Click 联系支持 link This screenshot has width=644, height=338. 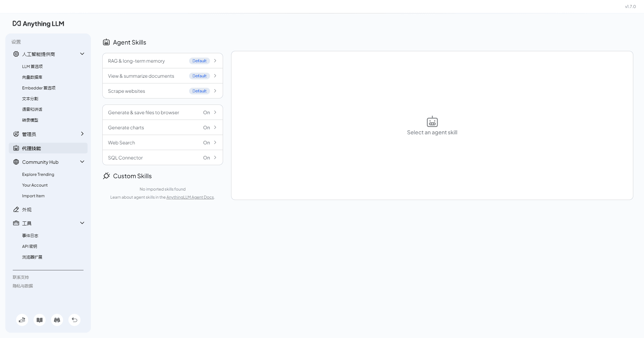click(21, 277)
